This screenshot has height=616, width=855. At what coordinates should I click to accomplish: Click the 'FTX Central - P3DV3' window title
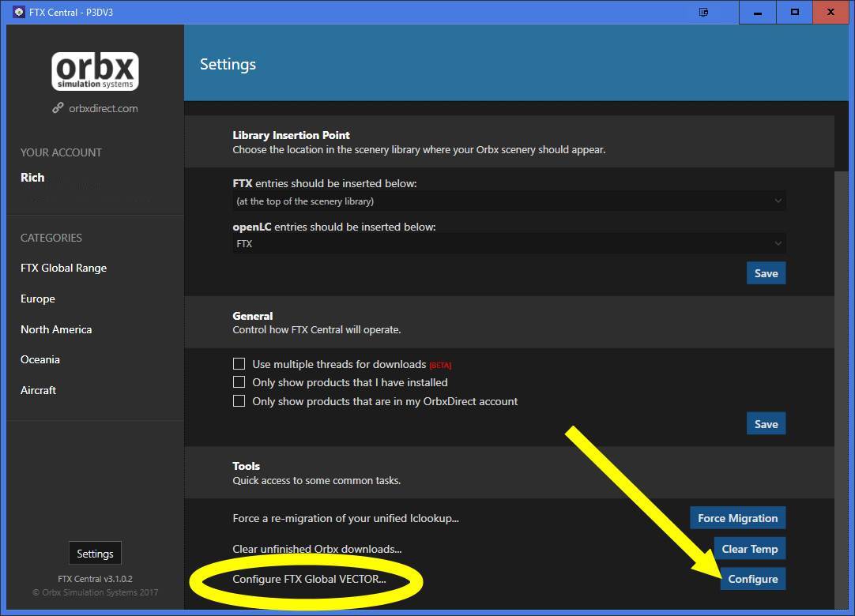coord(71,12)
